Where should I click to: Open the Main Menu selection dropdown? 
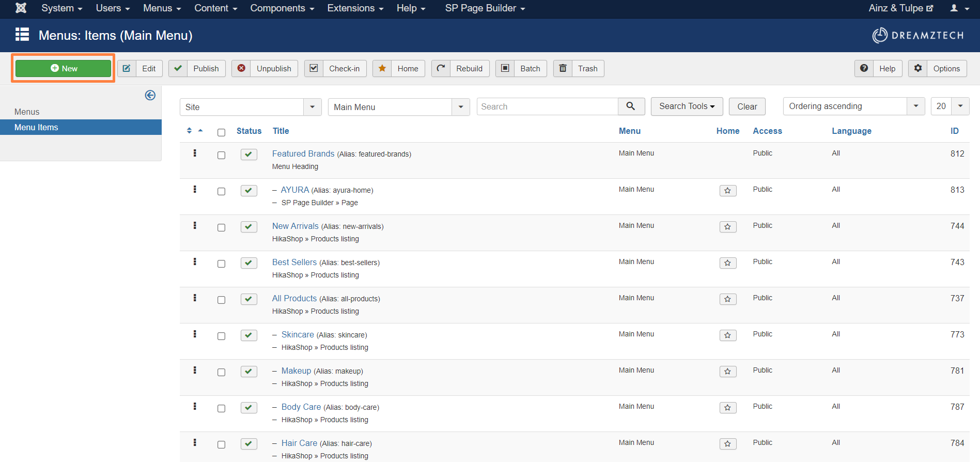pyautogui.click(x=399, y=107)
